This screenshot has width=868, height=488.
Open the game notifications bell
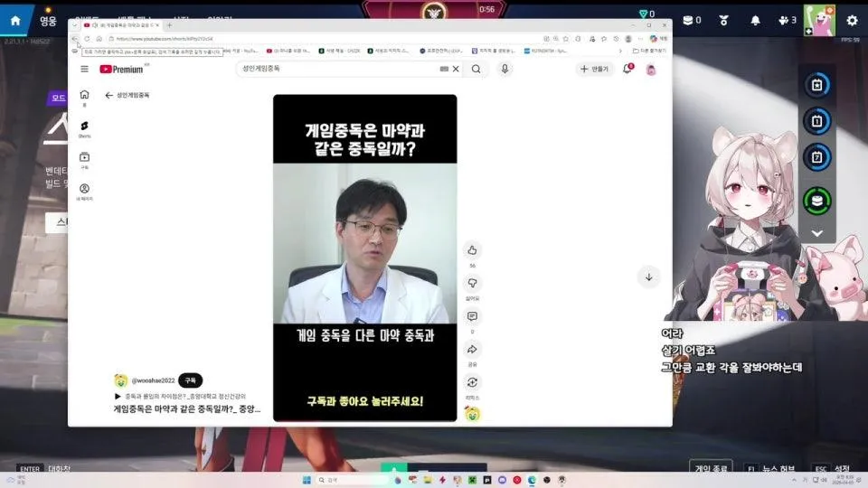(755, 21)
